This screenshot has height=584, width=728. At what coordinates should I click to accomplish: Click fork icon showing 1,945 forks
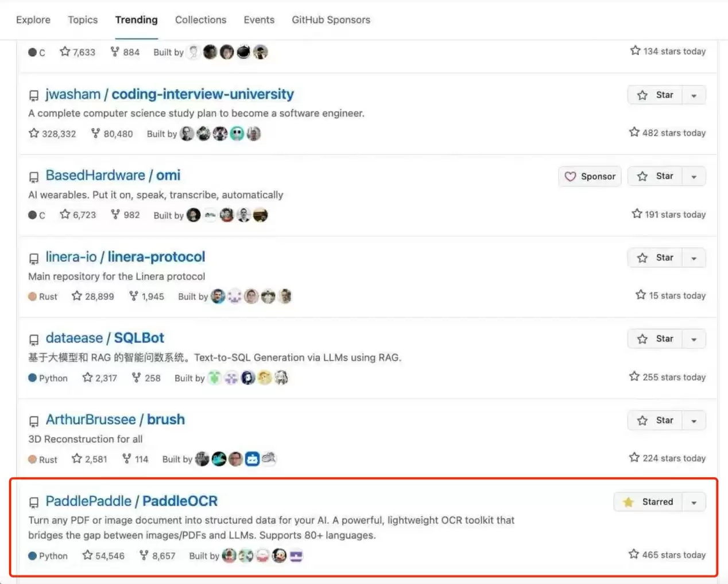pyautogui.click(x=134, y=296)
